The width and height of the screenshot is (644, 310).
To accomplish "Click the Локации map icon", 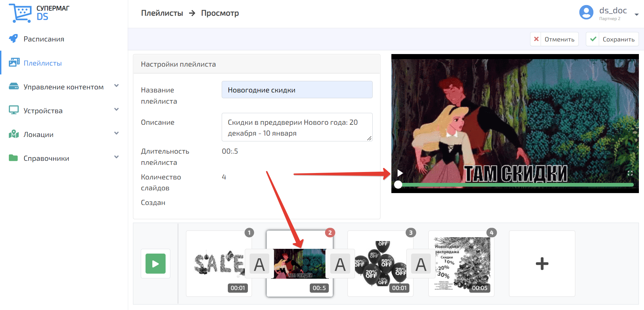I will [x=14, y=134].
